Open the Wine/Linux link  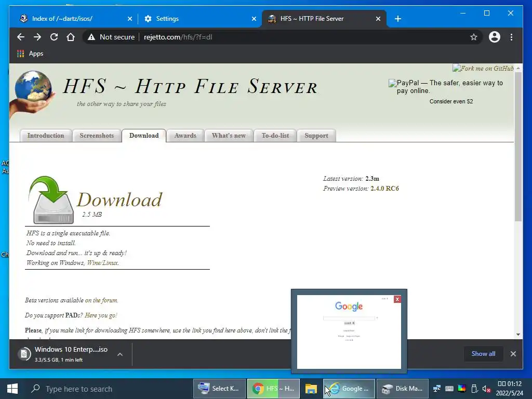(103, 262)
